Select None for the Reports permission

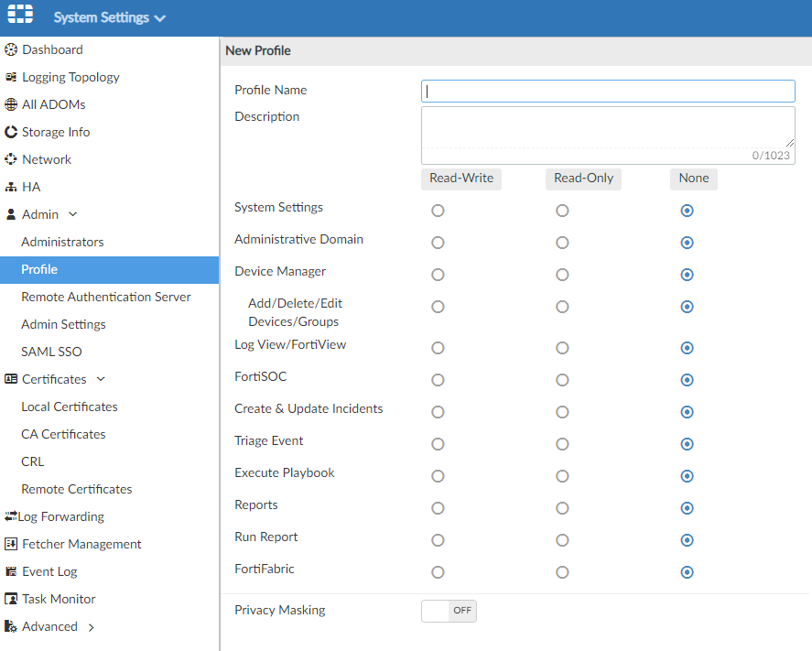point(687,508)
